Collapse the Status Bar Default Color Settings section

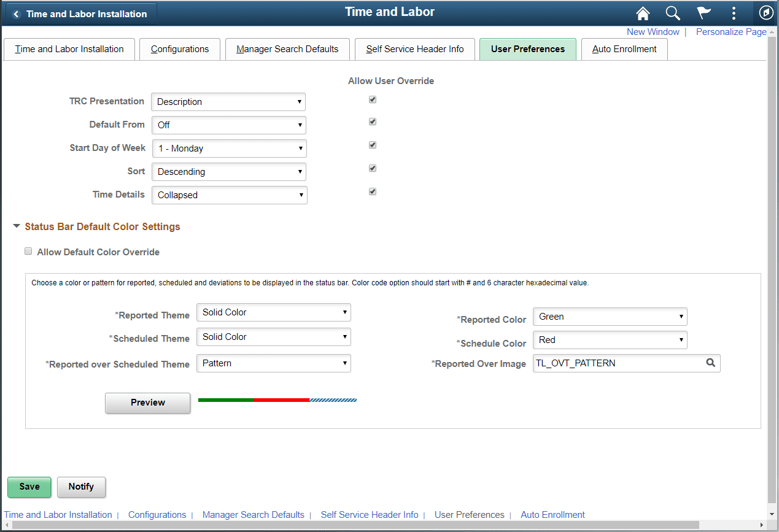[x=16, y=226]
